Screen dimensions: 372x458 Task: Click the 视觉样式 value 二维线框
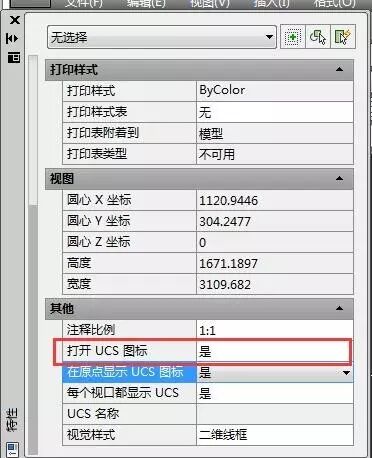pyautogui.click(x=275, y=435)
